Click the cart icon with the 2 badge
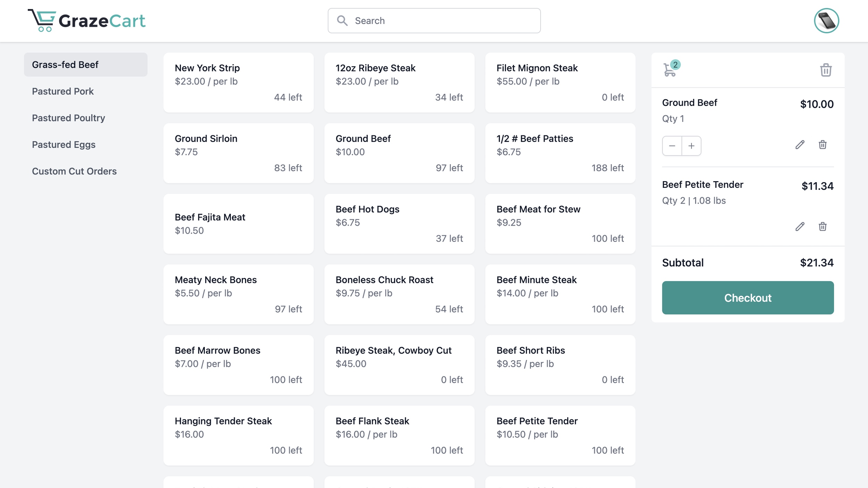The width and height of the screenshot is (868, 488). (670, 69)
